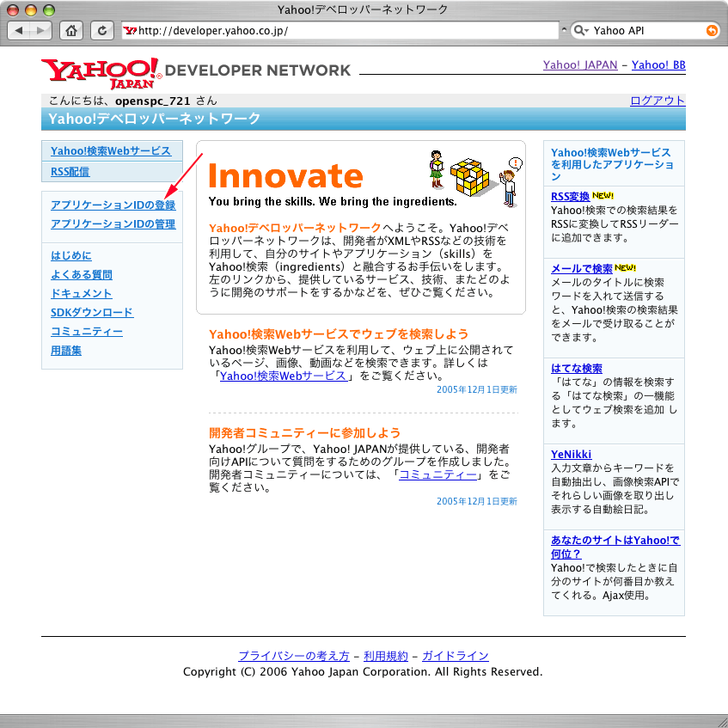Click the username openspc_721 text

pos(153,101)
